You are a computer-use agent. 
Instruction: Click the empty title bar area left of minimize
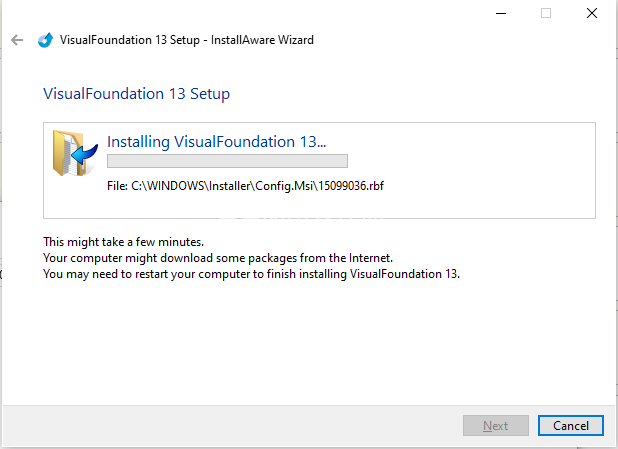[x=300, y=13]
